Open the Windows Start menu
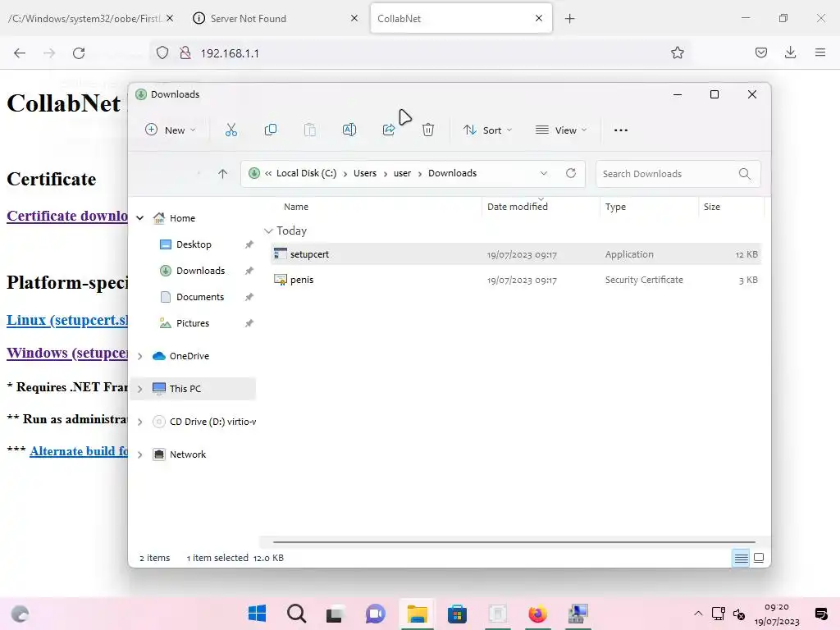Image resolution: width=840 pixels, height=630 pixels. [257, 614]
